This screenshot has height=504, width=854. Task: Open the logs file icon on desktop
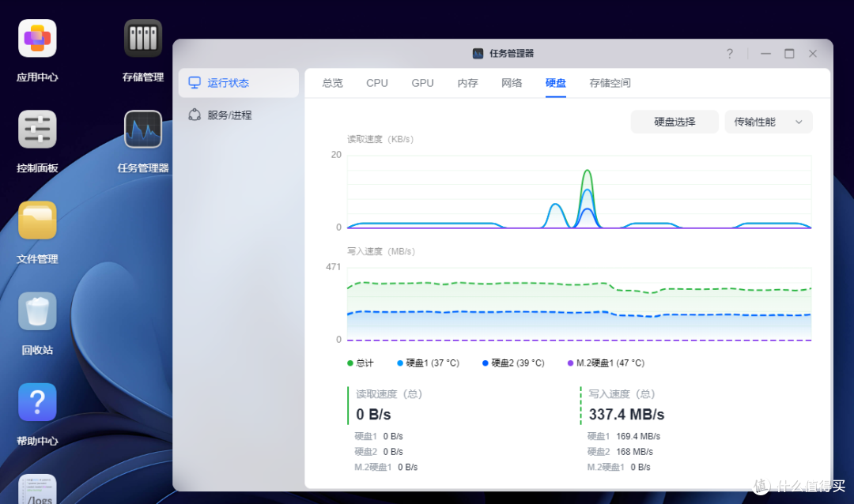pos(37,489)
